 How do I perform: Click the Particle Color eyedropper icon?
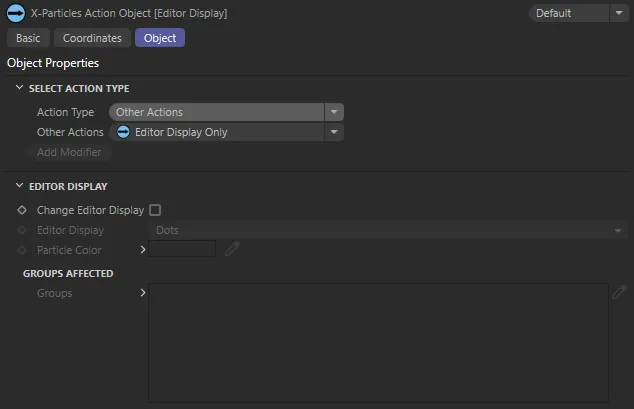click(232, 250)
